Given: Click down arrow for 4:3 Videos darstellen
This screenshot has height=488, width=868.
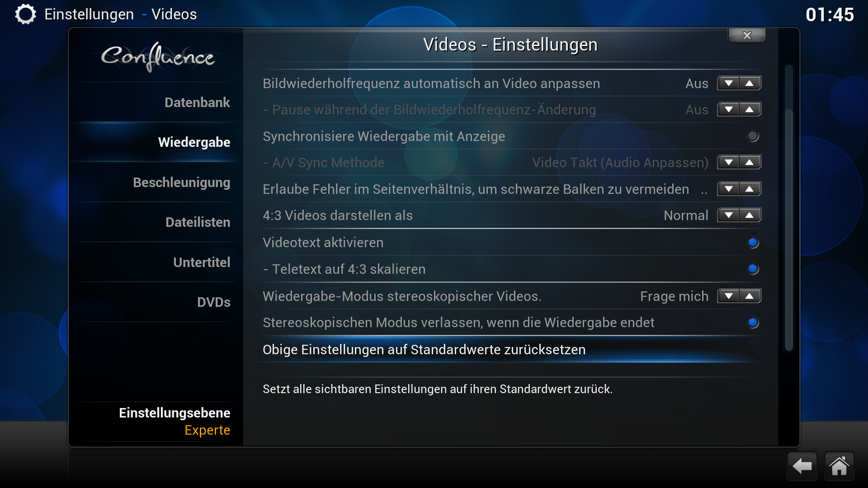Looking at the screenshot, I should (x=728, y=215).
